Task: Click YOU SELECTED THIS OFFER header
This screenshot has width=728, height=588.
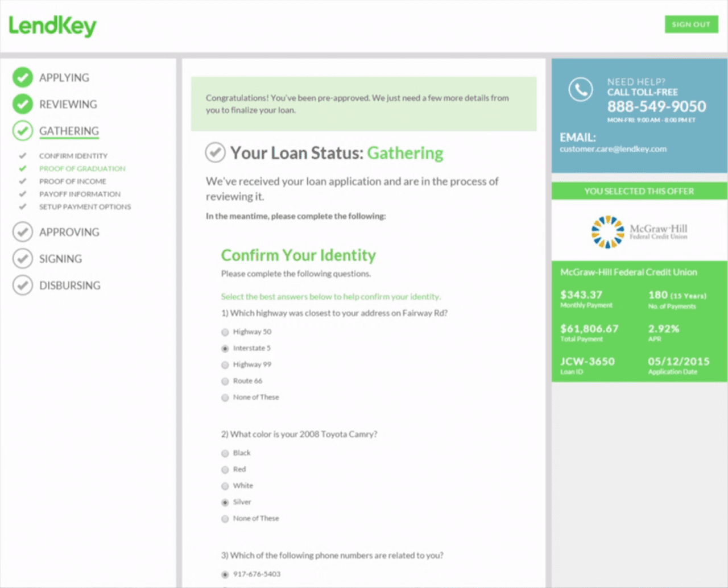Action: tap(639, 191)
